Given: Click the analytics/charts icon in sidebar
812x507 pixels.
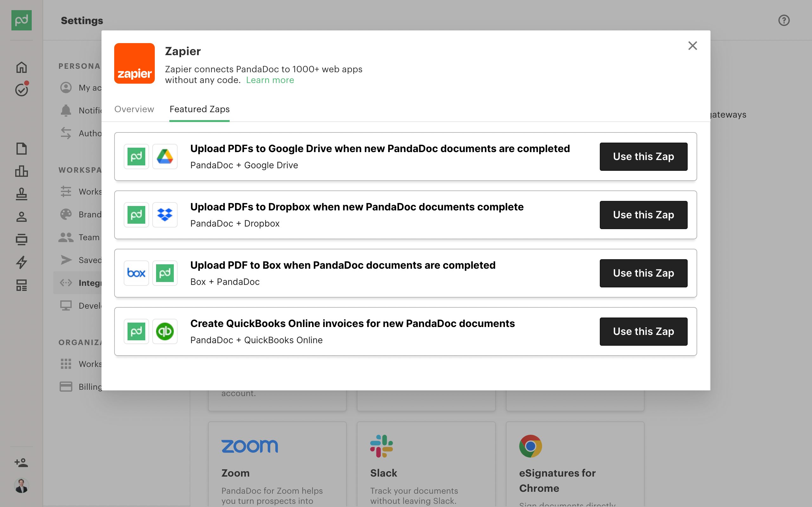Looking at the screenshot, I should tap(21, 171).
